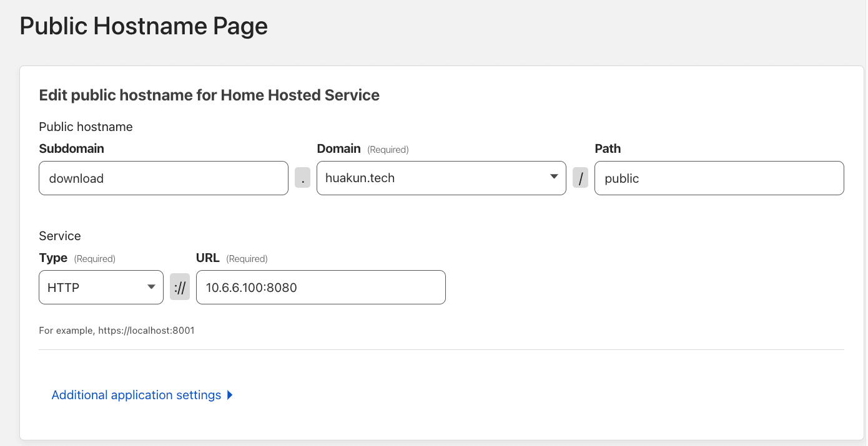
Task: Click the "Type" field label
Action: pyautogui.click(x=53, y=258)
